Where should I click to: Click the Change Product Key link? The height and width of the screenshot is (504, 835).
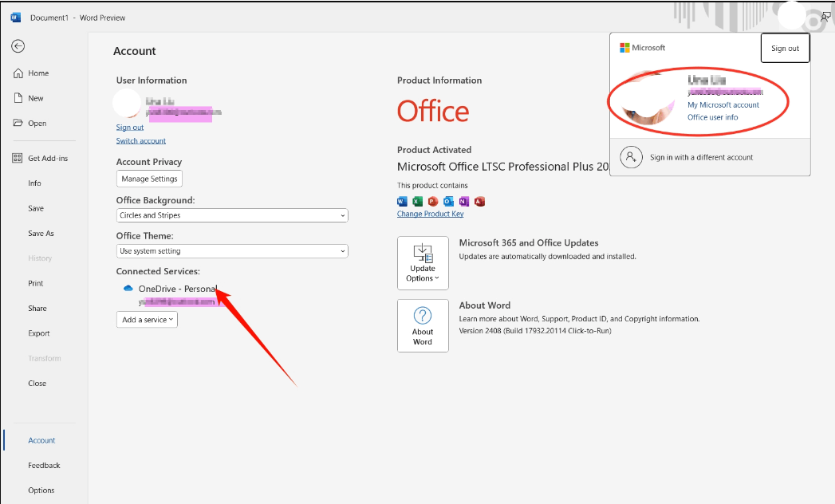point(430,213)
